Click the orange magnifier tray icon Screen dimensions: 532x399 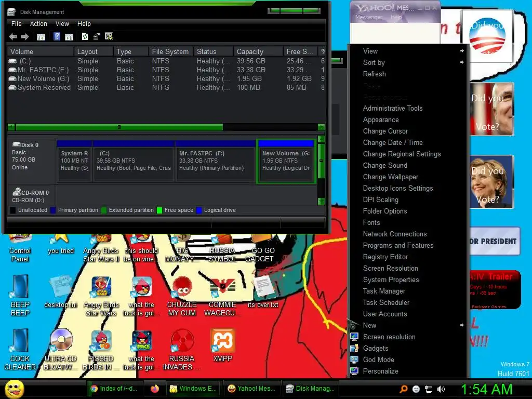click(404, 389)
